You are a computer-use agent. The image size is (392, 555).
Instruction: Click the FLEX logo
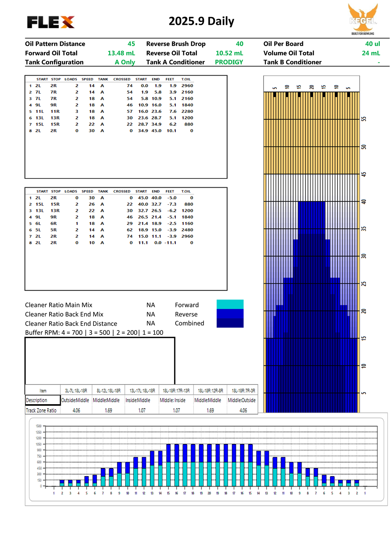(50, 22)
